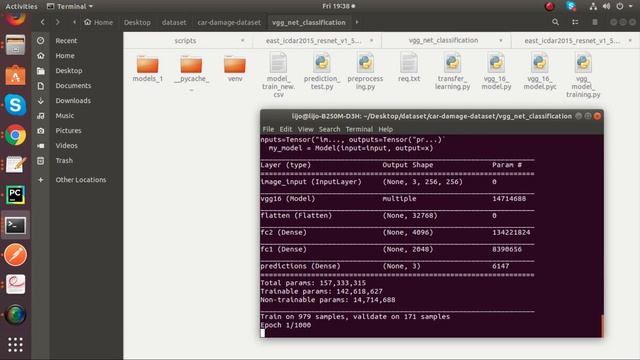Click Home in the path bar

98,22
